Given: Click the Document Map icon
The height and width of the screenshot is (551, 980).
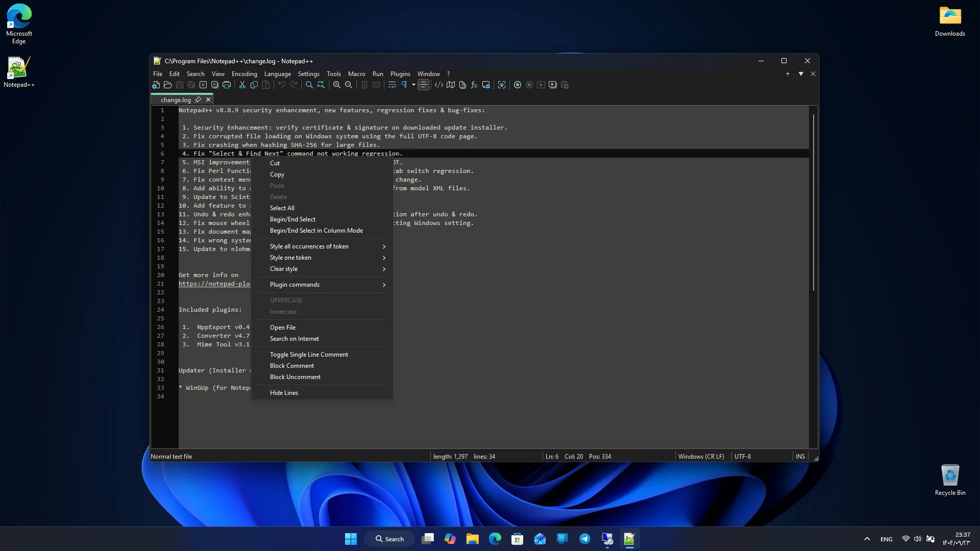Looking at the screenshot, I should 451,85.
